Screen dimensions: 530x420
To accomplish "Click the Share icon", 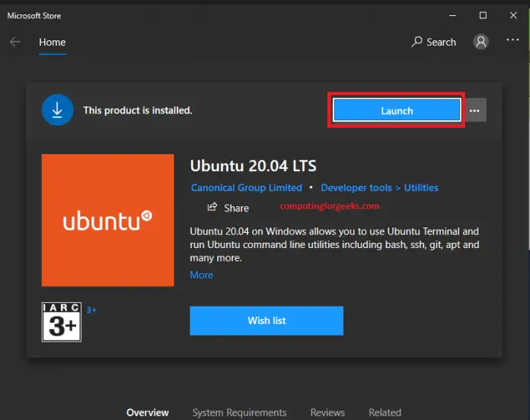I will point(212,208).
